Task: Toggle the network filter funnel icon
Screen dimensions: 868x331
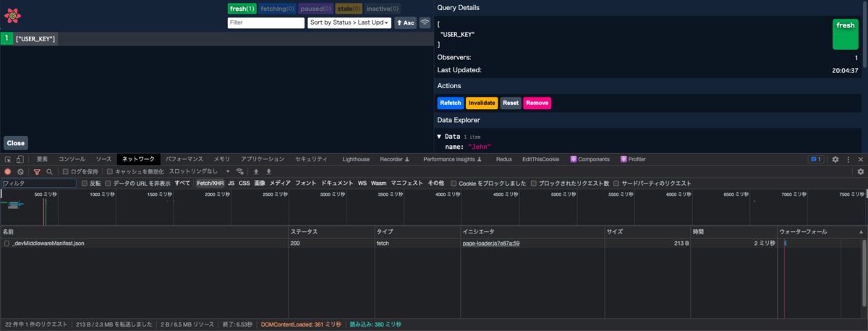Action: [37, 172]
